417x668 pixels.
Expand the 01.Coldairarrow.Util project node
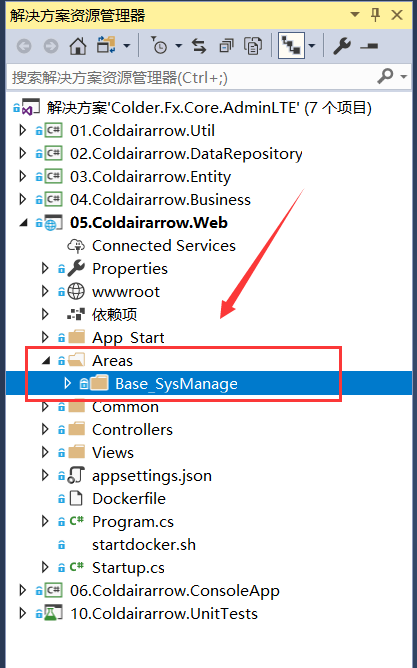pos(23,130)
